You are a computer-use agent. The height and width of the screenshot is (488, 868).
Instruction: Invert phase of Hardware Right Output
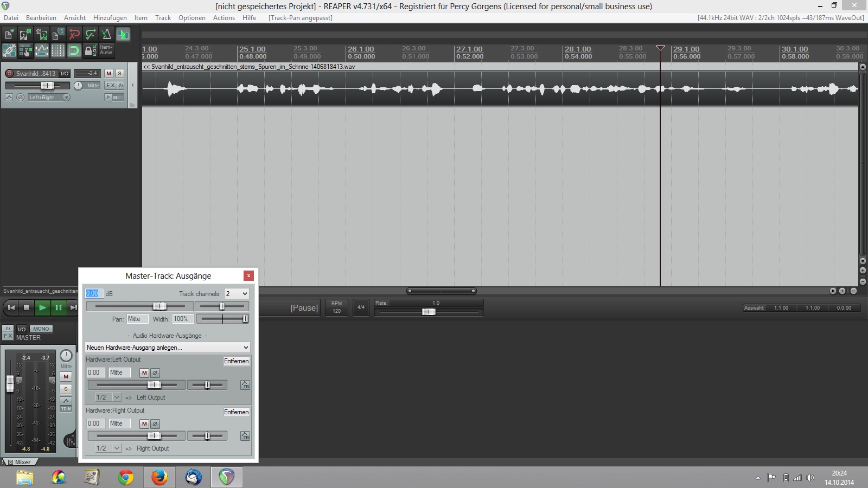(155, 423)
